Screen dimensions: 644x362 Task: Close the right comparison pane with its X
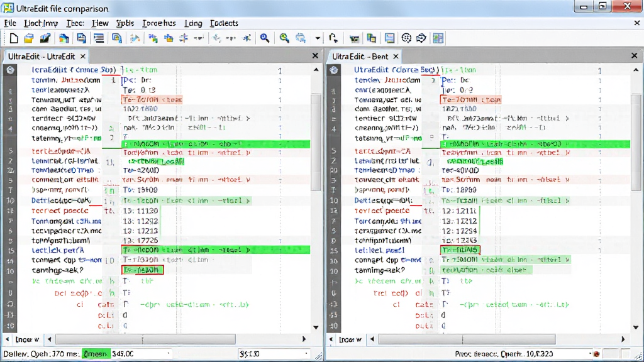(x=634, y=55)
